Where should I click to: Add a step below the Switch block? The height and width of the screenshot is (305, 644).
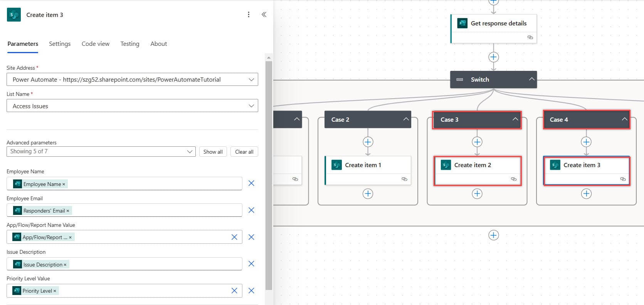[x=494, y=235]
